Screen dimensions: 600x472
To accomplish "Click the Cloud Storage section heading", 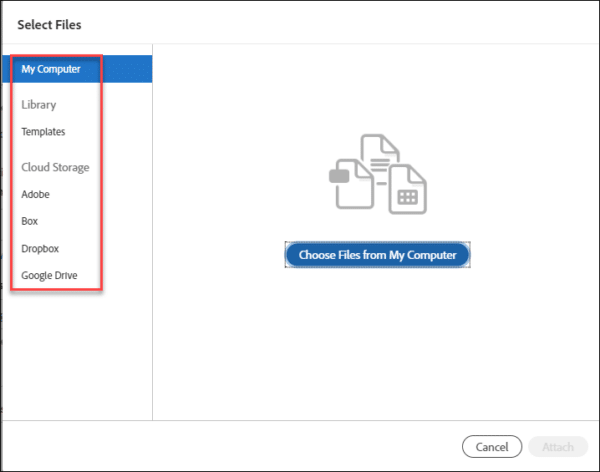I will pos(55,167).
